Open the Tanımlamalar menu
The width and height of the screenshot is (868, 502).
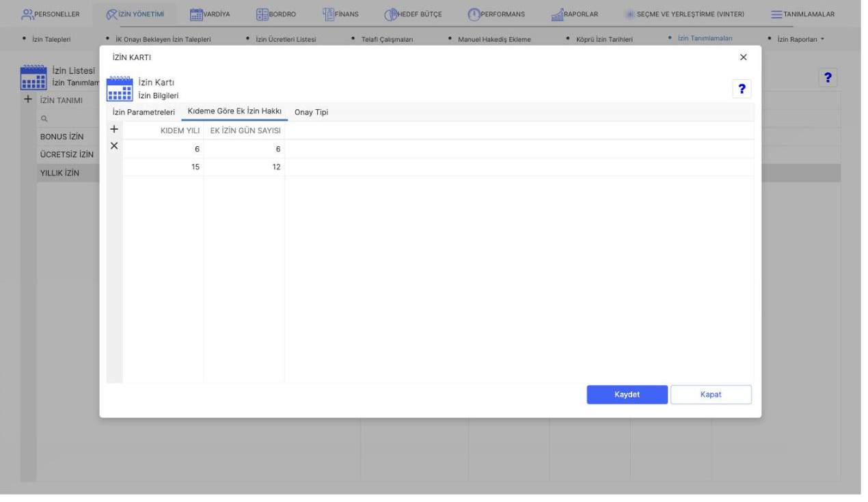[x=802, y=14]
